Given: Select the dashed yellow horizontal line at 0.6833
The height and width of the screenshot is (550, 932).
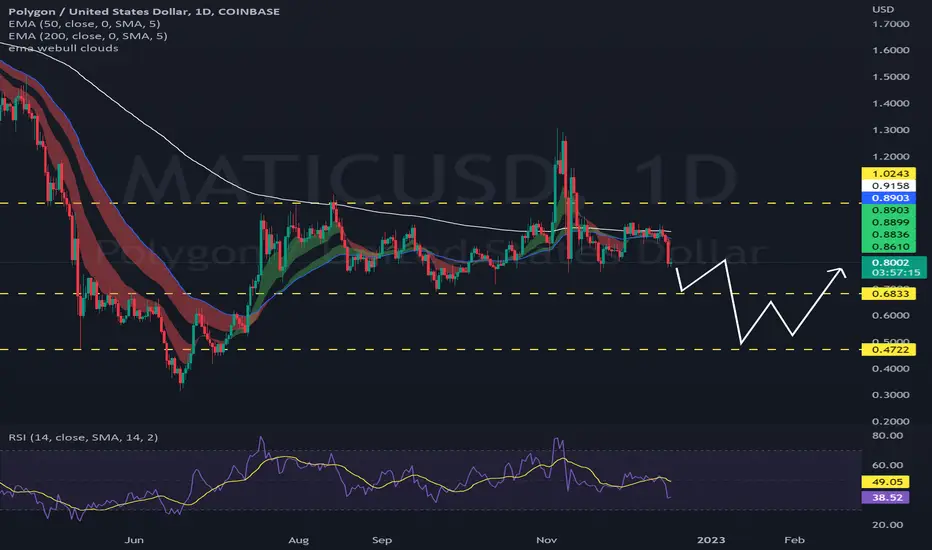Looking at the screenshot, I should tap(430, 294).
